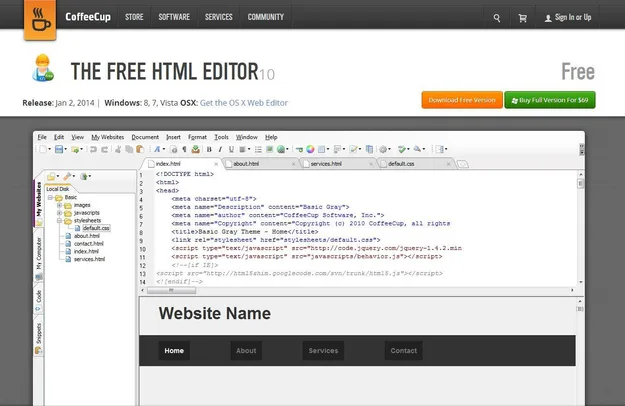The image size is (625, 406).
Task: Click the About button in preview pane
Action: (246, 351)
